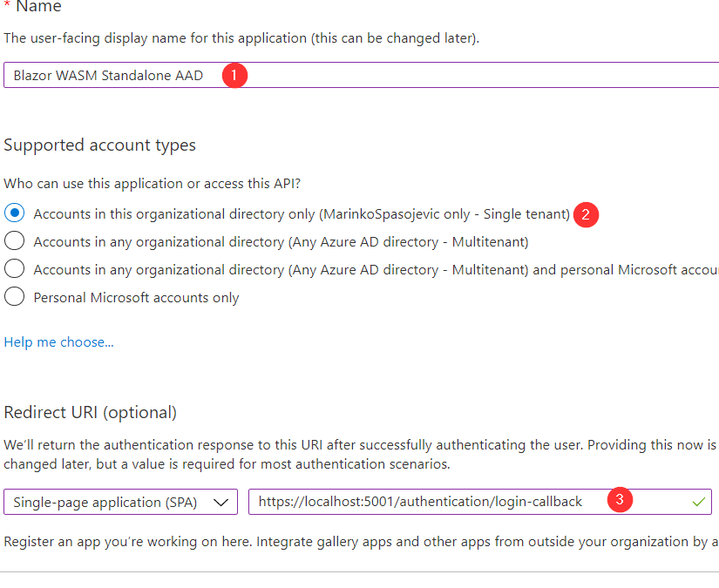Screen dimensions: 719x588
Task: Click the green validation checkmark in URI field
Action: click(x=698, y=502)
